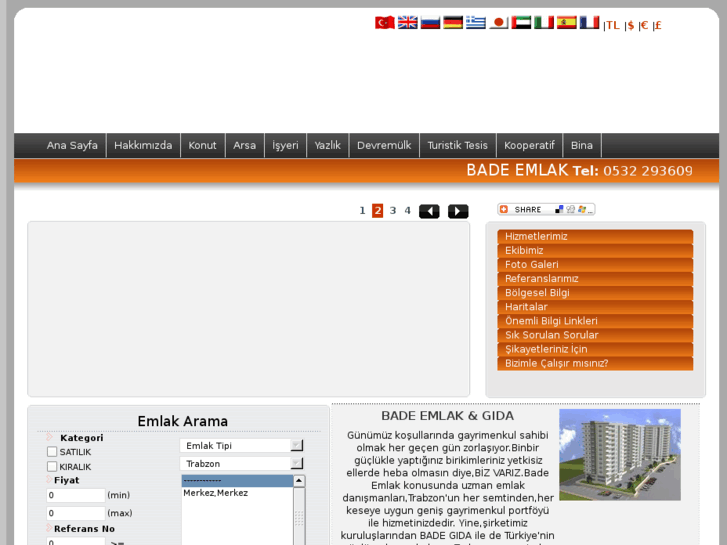Viewport: 727px width, 545px height.
Task: Open Bizimle Çalışır mısınız? link
Action: pyautogui.click(x=595, y=364)
